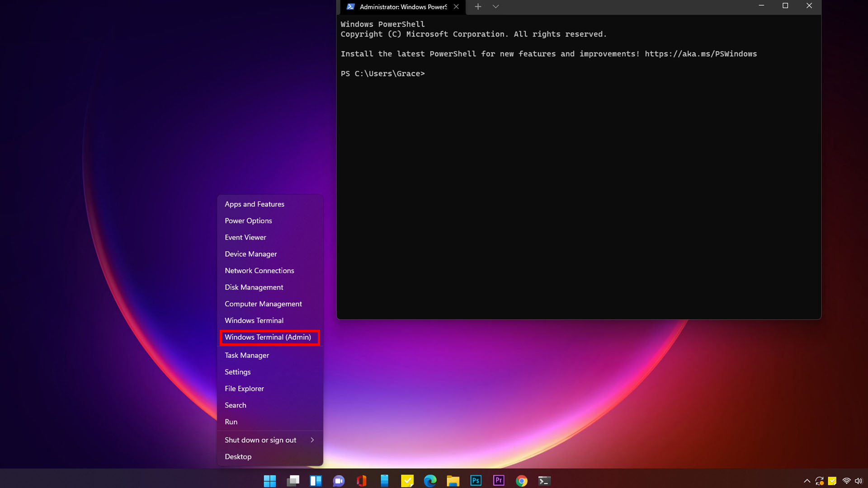Open Adobe Photoshop from the taskbar
868x488 pixels.
pyautogui.click(x=476, y=480)
